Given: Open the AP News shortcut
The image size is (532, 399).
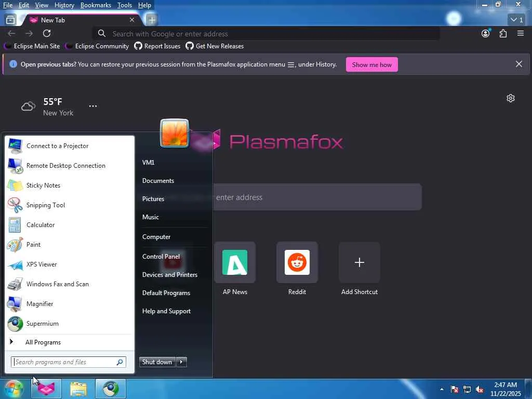Looking at the screenshot, I should pos(235,269).
